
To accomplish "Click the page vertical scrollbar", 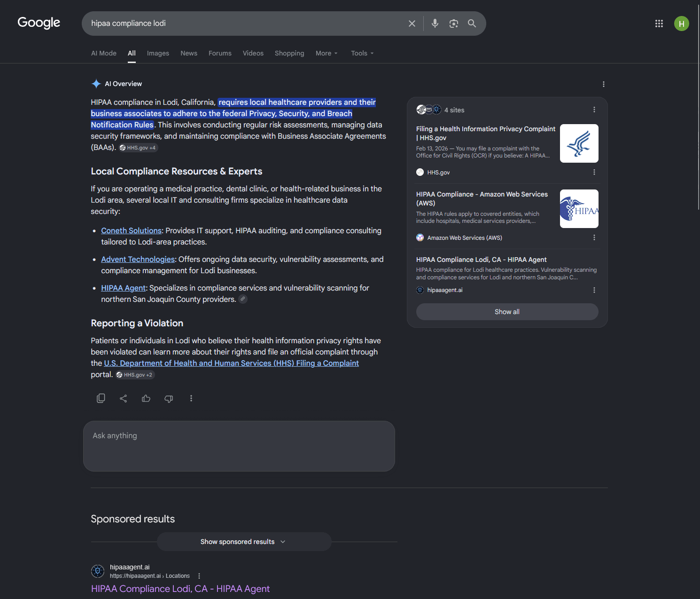I will tap(698, 108).
